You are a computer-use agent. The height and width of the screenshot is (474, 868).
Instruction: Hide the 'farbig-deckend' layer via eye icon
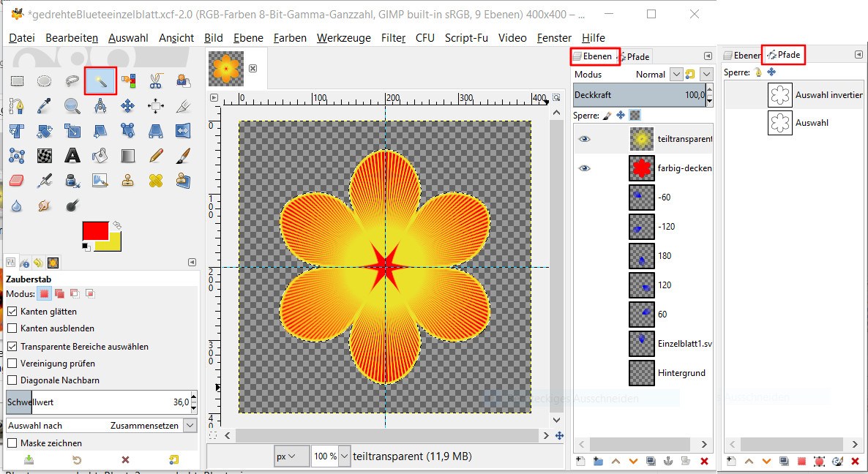click(x=584, y=168)
